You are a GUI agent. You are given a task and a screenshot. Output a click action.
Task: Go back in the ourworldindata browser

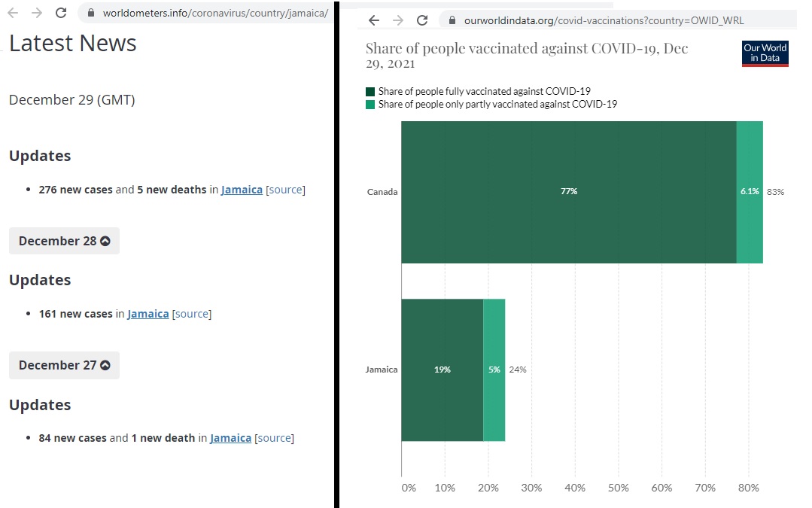click(x=374, y=20)
